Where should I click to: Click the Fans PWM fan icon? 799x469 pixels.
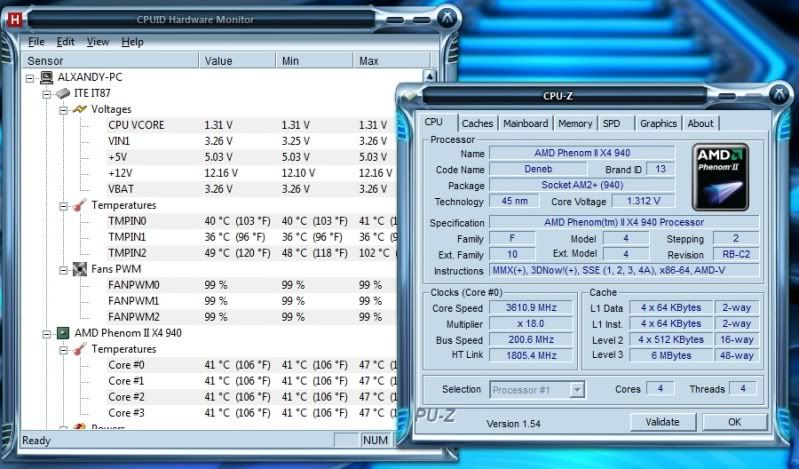(x=79, y=269)
